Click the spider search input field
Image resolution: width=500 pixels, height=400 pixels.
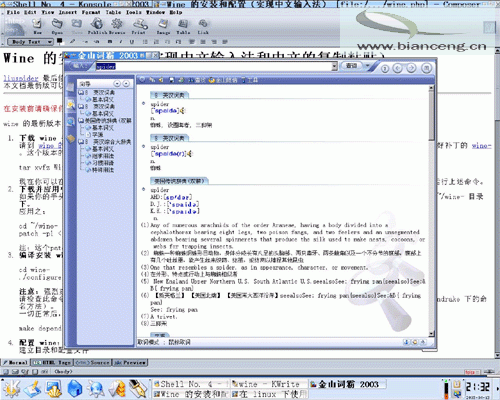(x=214, y=66)
